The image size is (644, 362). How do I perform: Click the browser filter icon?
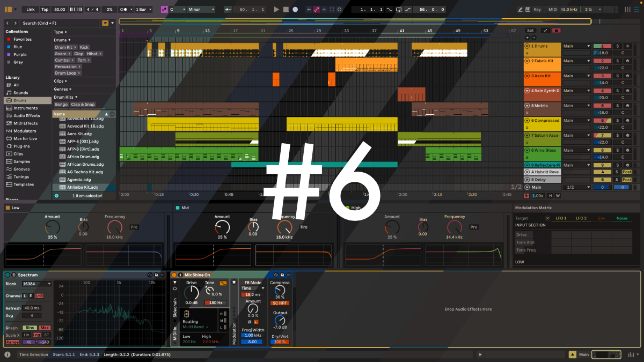tap(105, 23)
